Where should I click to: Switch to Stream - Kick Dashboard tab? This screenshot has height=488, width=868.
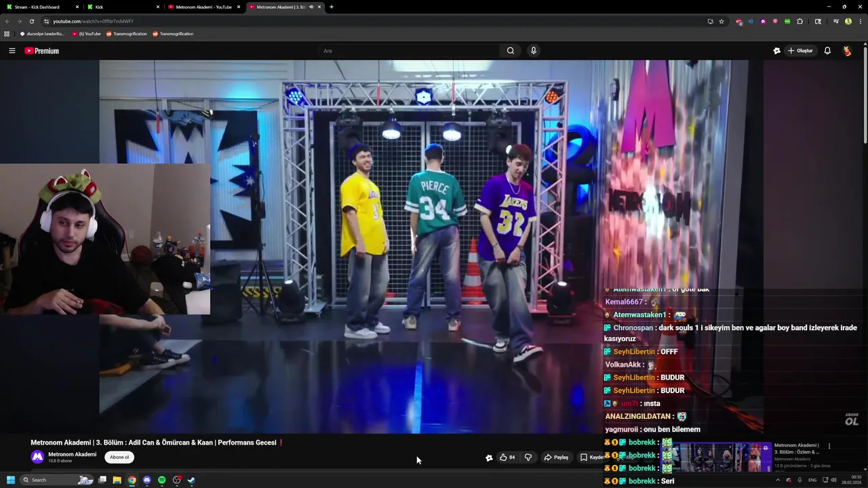coord(41,7)
